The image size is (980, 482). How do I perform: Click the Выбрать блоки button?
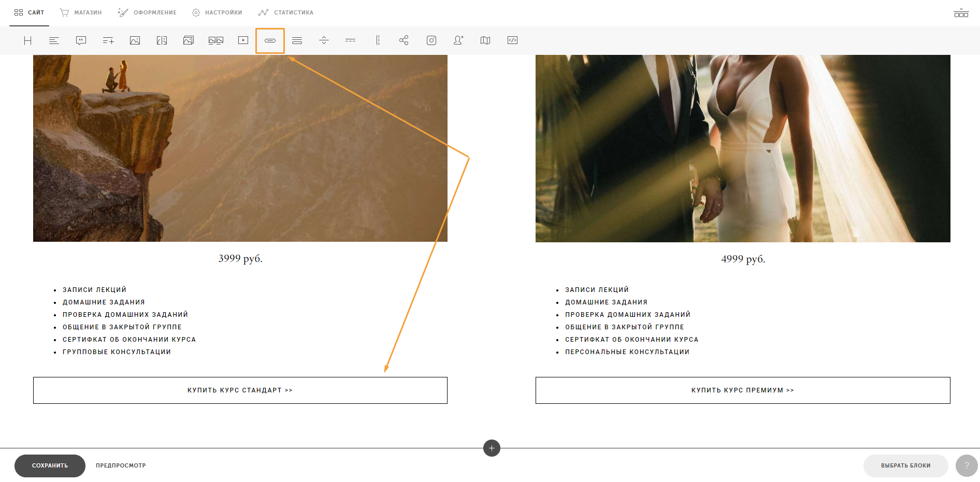point(905,465)
